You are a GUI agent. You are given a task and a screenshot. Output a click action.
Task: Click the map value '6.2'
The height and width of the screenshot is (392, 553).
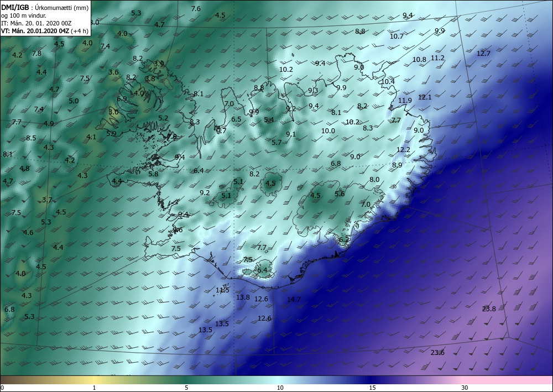(x=344, y=240)
